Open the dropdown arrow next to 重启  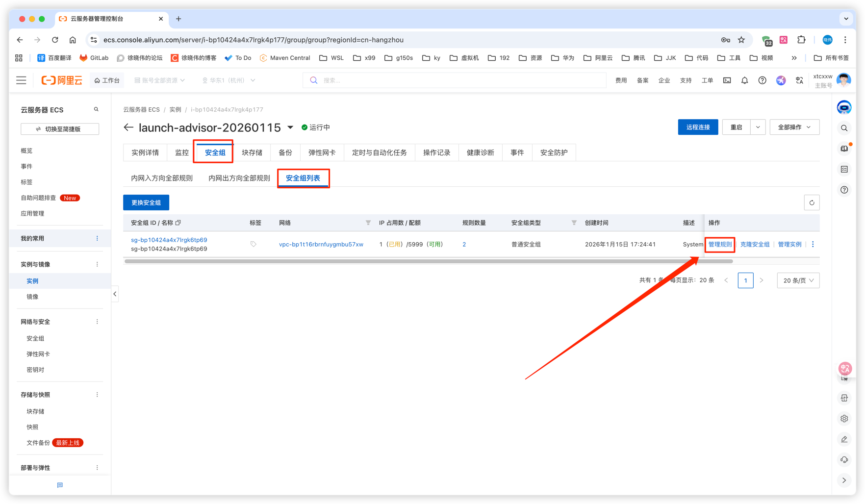(758, 127)
